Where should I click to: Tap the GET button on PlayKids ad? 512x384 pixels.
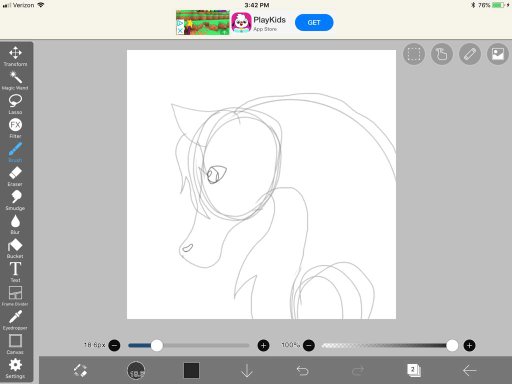click(314, 23)
